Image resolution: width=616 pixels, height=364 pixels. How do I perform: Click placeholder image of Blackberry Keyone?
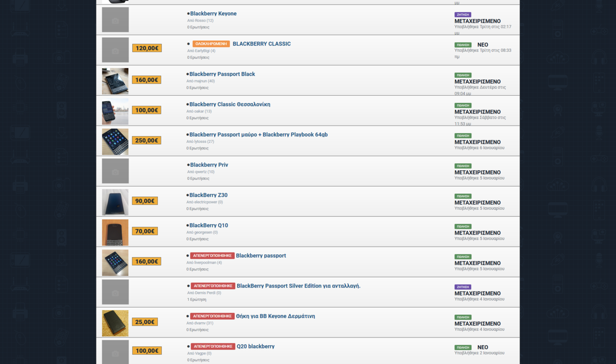point(115,20)
